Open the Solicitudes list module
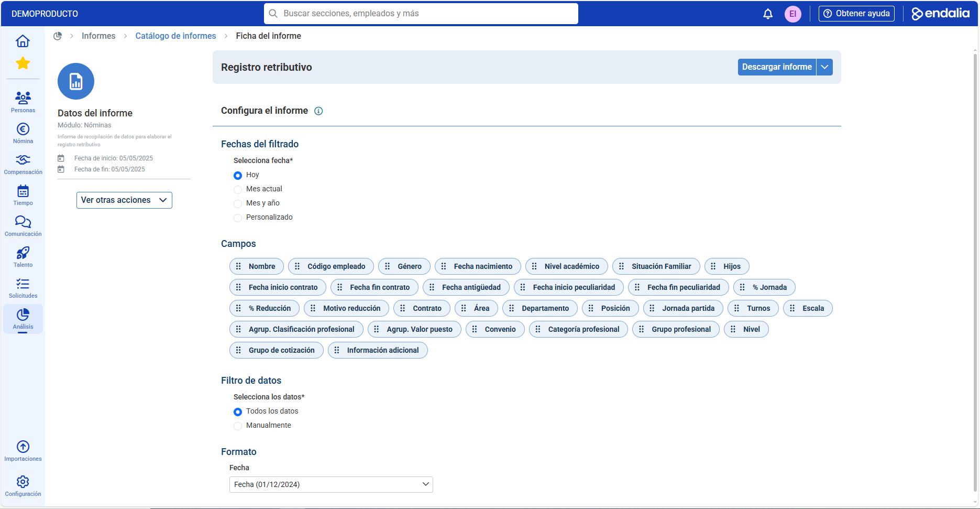980x509 pixels. click(23, 288)
